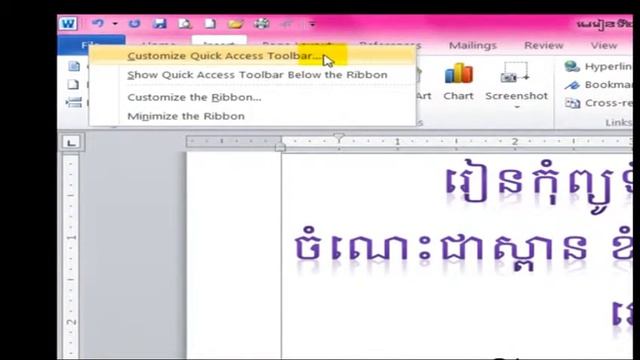Open the View tab
Image resolution: width=640 pixels, height=360 pixels.
(604, 45)
